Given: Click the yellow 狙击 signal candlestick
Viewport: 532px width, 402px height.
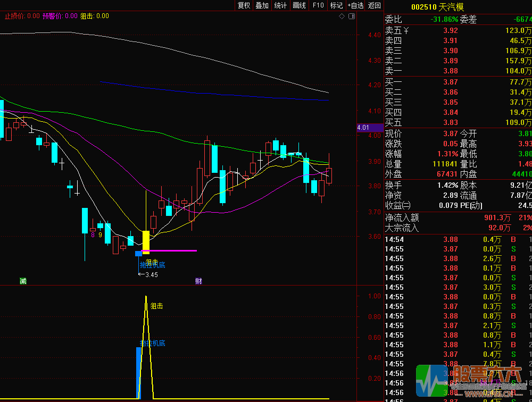Looking at the screenshot, I should click(x=146, y=241).
